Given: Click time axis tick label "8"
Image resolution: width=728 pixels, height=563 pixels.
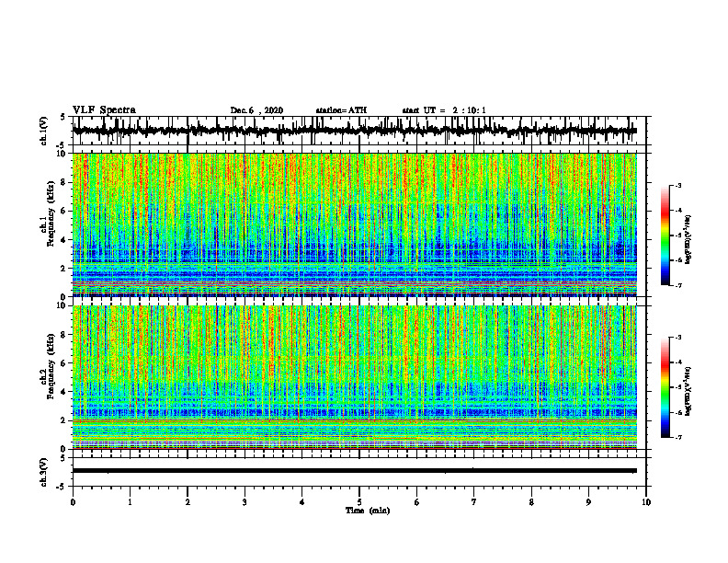Looking at the screenshot, I should (x=531, y=502).
